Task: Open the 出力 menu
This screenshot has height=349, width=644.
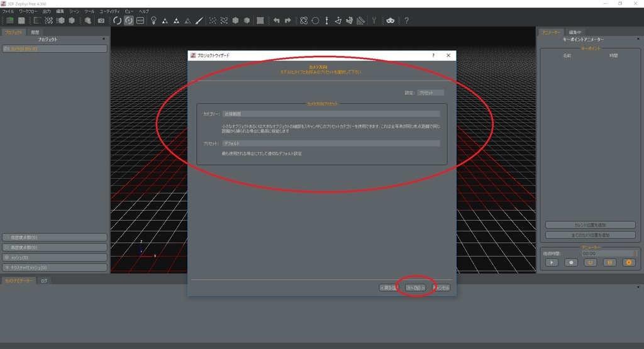Action: (47, 11)
